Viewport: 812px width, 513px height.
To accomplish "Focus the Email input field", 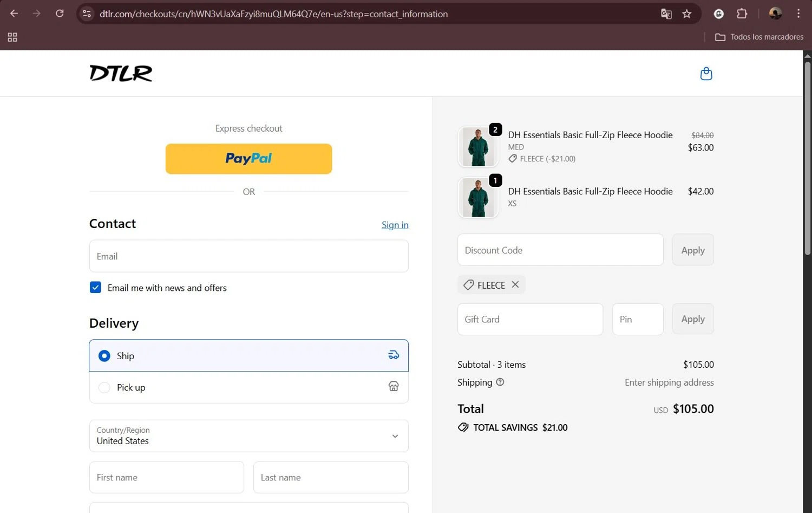I will click(x=249, y=256).
